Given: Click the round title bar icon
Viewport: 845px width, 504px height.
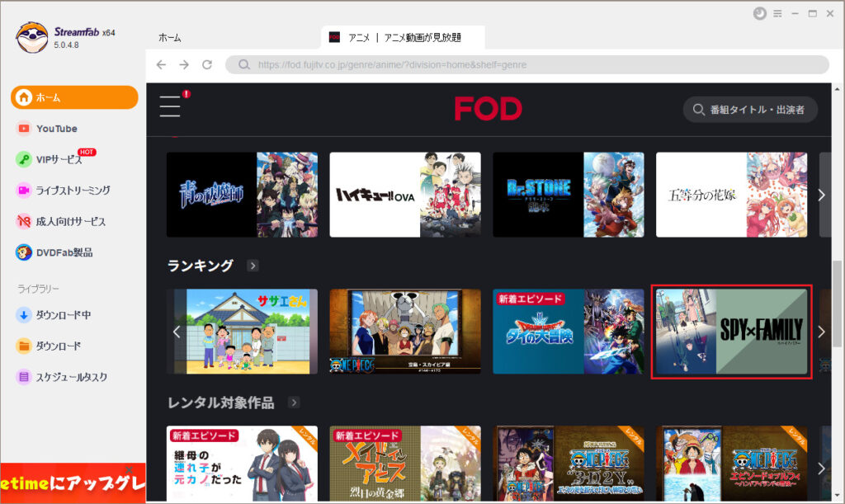Looking at the screenshot, I should [760, 13].
